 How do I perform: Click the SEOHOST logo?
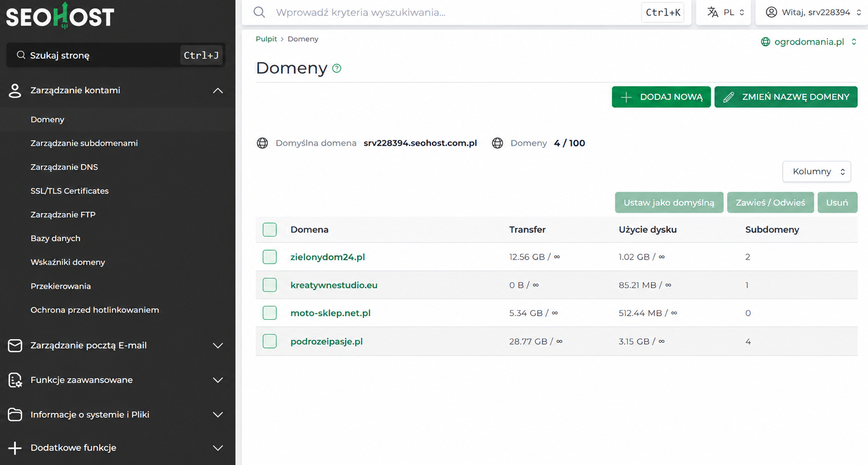60,15
